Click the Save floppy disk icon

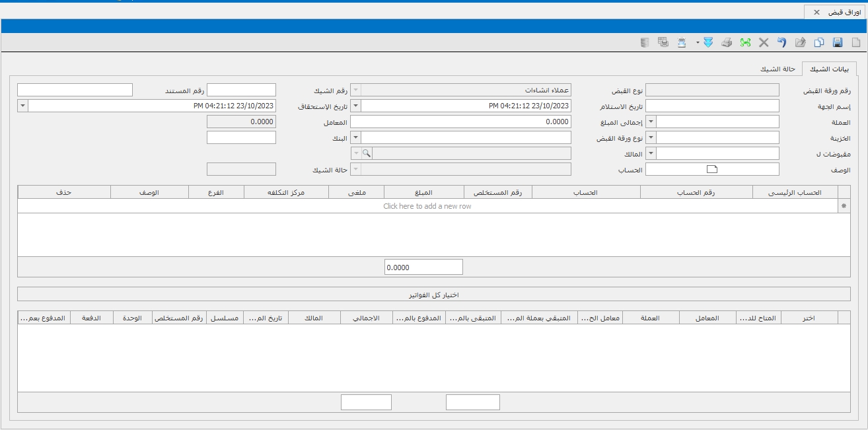tap(838, 42)
